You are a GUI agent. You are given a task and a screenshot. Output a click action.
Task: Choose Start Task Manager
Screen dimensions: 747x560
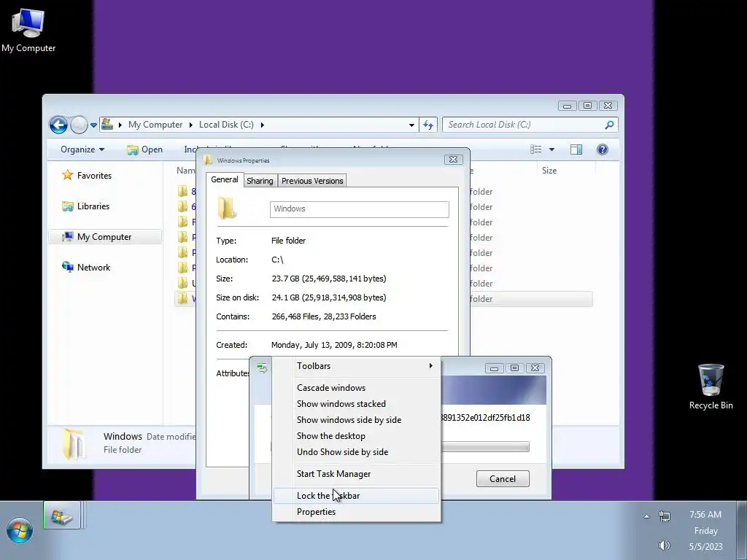click(x=356, y=474)
